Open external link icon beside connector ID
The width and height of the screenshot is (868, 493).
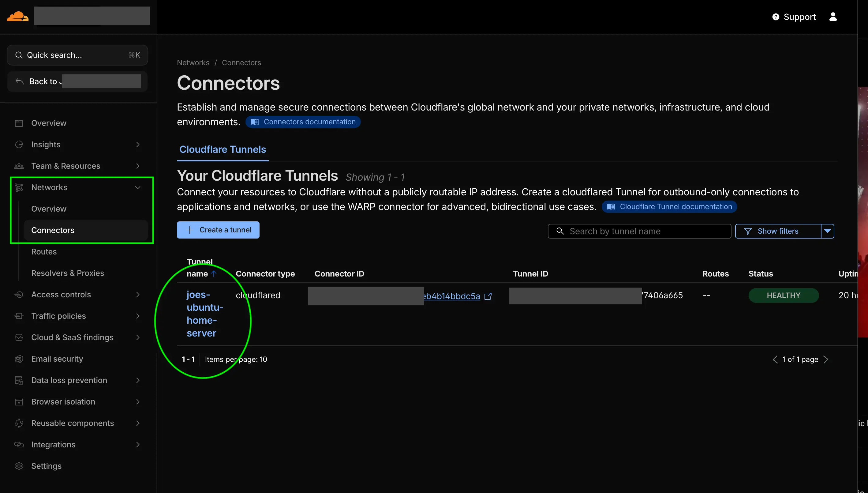pos(488,296)
